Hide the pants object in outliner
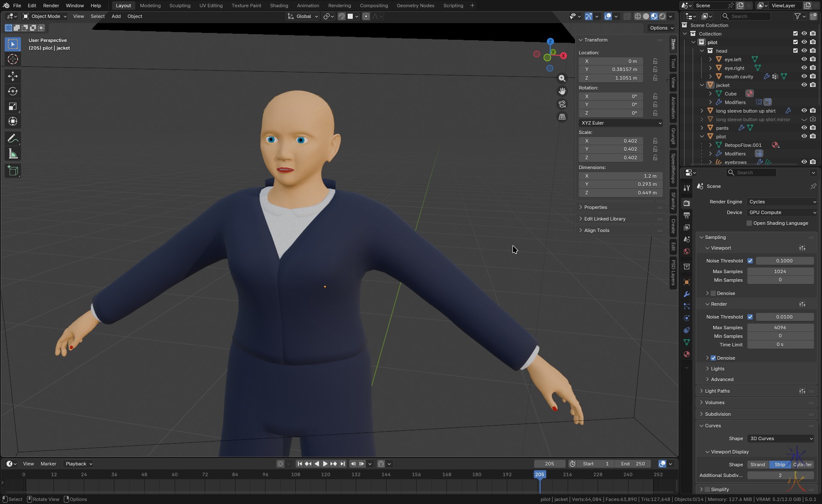822x504 pixels. (x=804, y=128)
